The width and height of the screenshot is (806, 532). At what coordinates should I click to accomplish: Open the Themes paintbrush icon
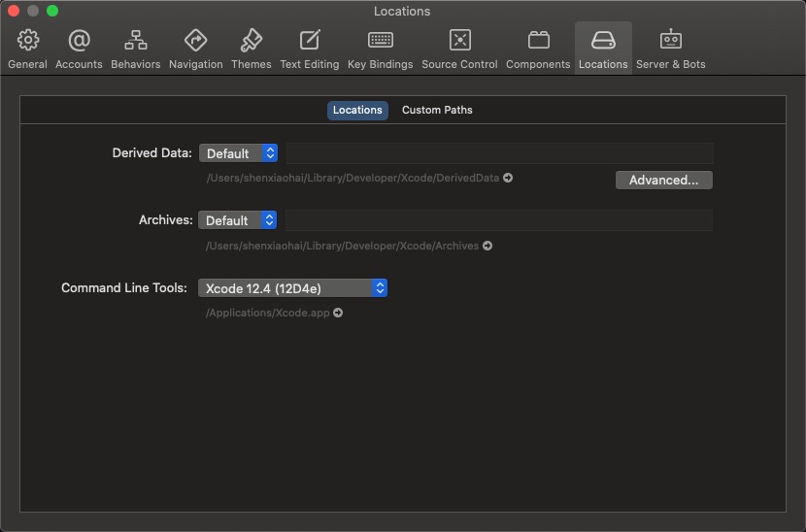[252, 40]
